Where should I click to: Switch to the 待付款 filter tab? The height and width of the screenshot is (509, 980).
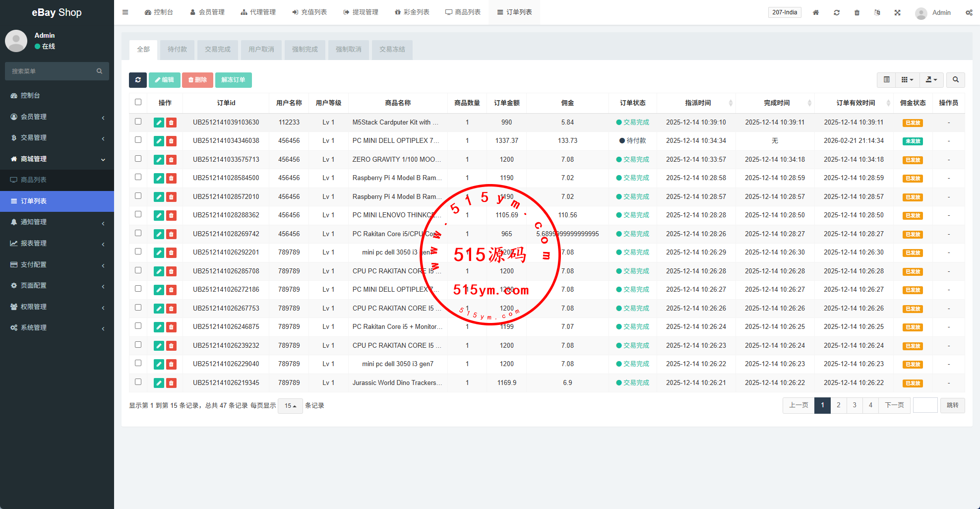[x=177, y=50]
